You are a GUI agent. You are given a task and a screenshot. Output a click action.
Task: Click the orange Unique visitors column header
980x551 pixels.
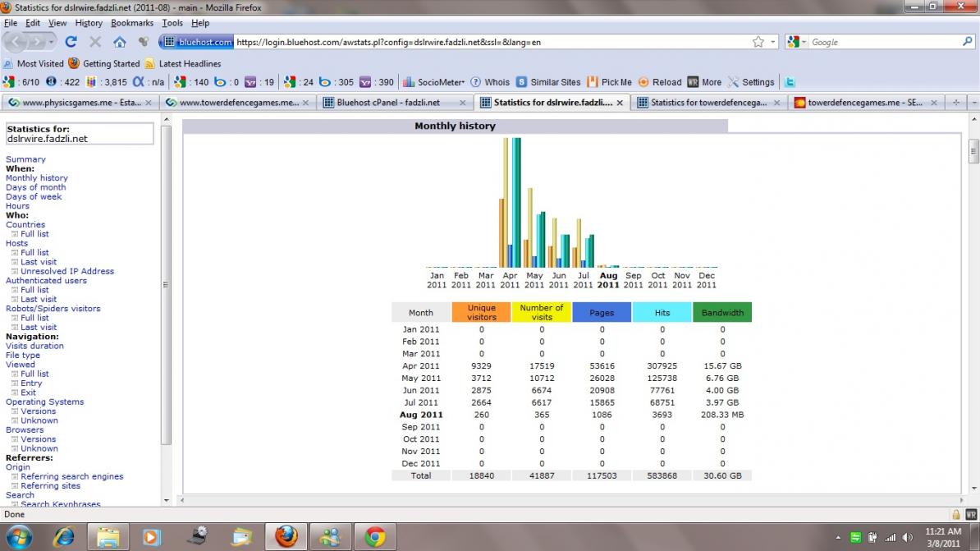tap(482, 312)
